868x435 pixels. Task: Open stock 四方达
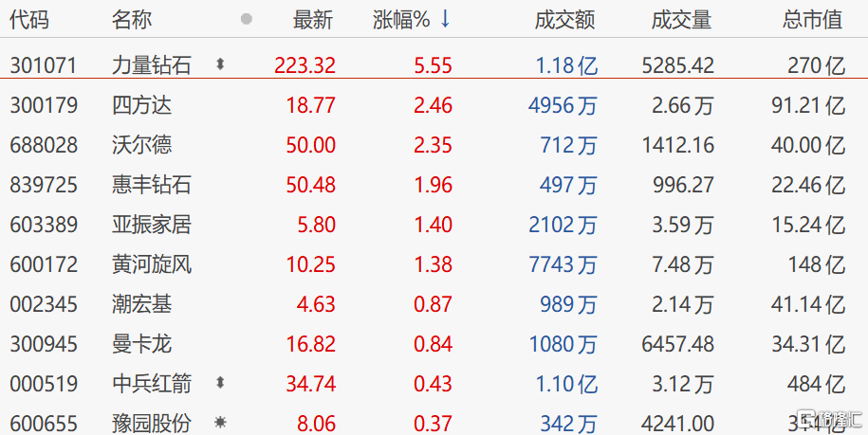click(x=141, y=105)
